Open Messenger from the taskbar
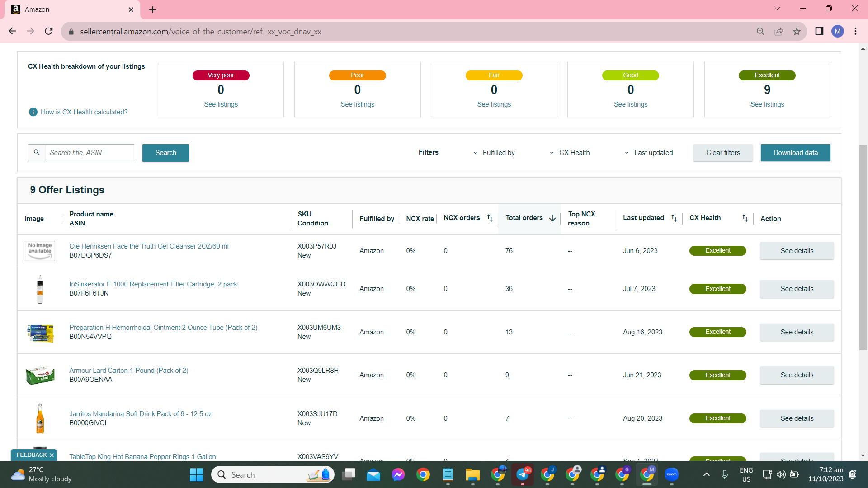Image resolution: width=868 pixels, height=488 pixels. coord(398,474)
